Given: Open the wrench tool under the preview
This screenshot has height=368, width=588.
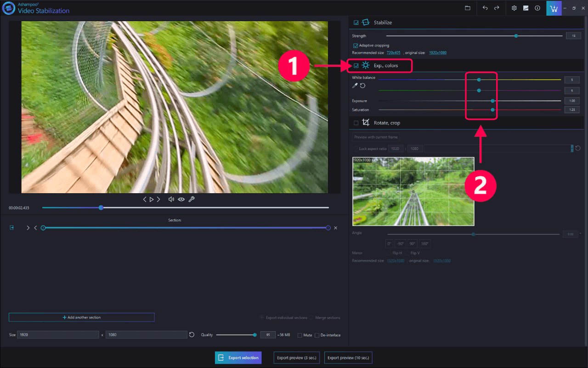Looking at the screenshot, I should (192, 199).
